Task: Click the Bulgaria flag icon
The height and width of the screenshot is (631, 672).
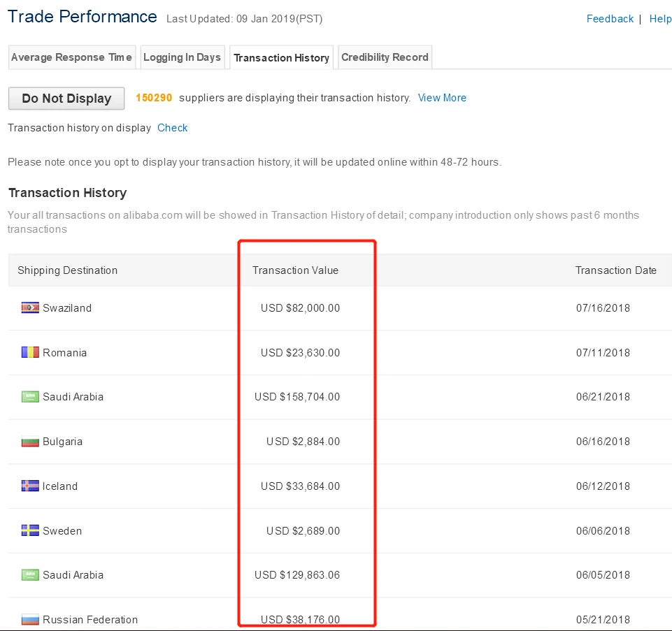Action: click(30, 442)
